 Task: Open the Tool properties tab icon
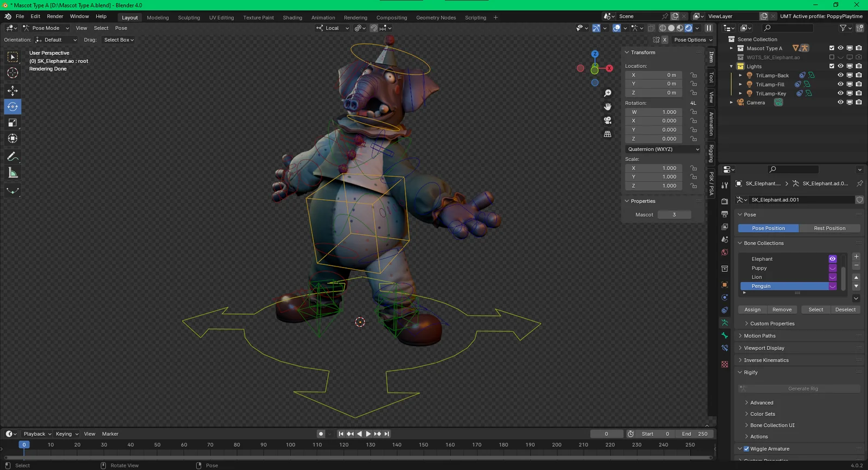point(725,186)
